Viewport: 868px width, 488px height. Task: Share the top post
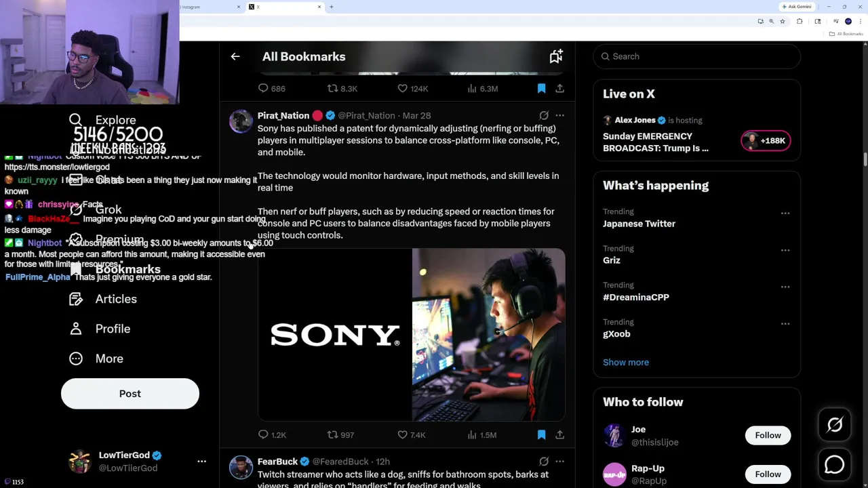tap(559, 89)
